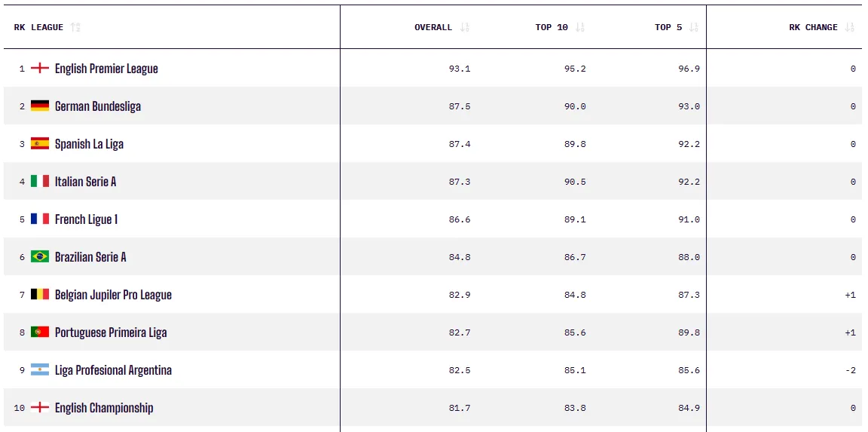Click the Argentina flag icon
Screen dimensions: 868x432
(40, 369)
